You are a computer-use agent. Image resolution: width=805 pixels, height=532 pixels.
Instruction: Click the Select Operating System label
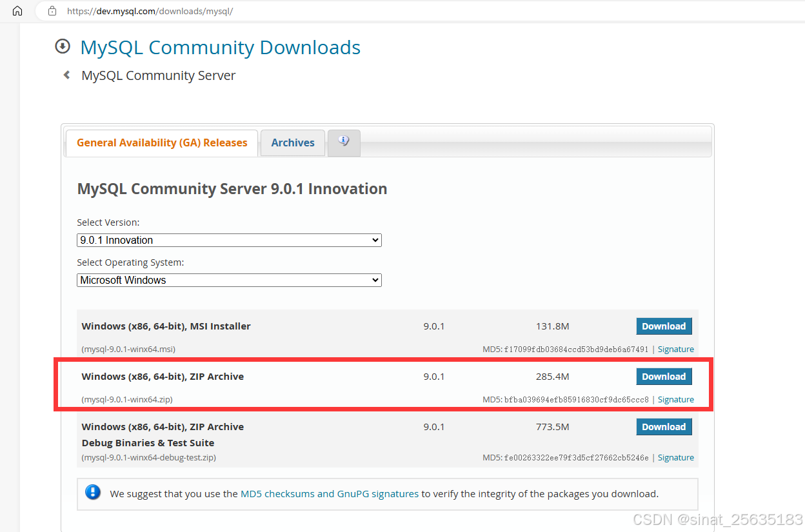(131, 262)
